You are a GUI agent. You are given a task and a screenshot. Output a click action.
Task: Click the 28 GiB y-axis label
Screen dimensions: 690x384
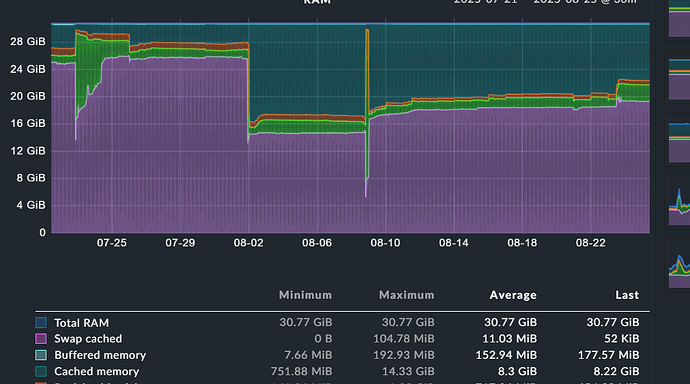[x=28, y=42]
